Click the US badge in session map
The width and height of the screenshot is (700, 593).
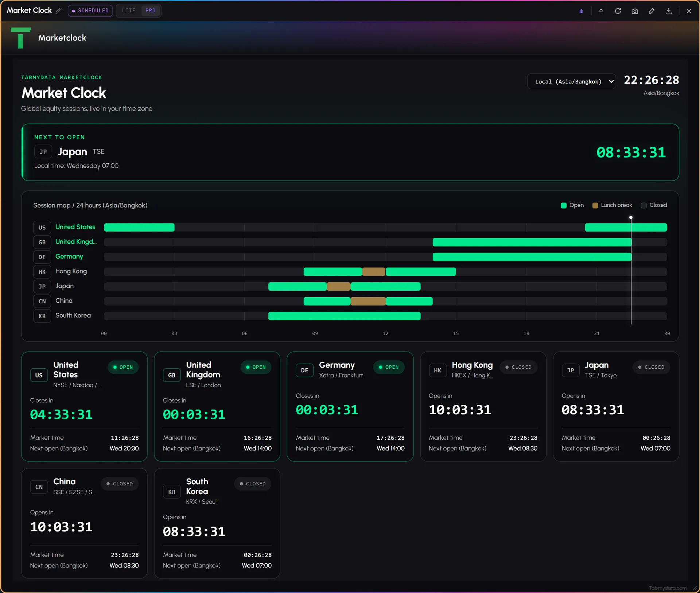tap(42, 228)
